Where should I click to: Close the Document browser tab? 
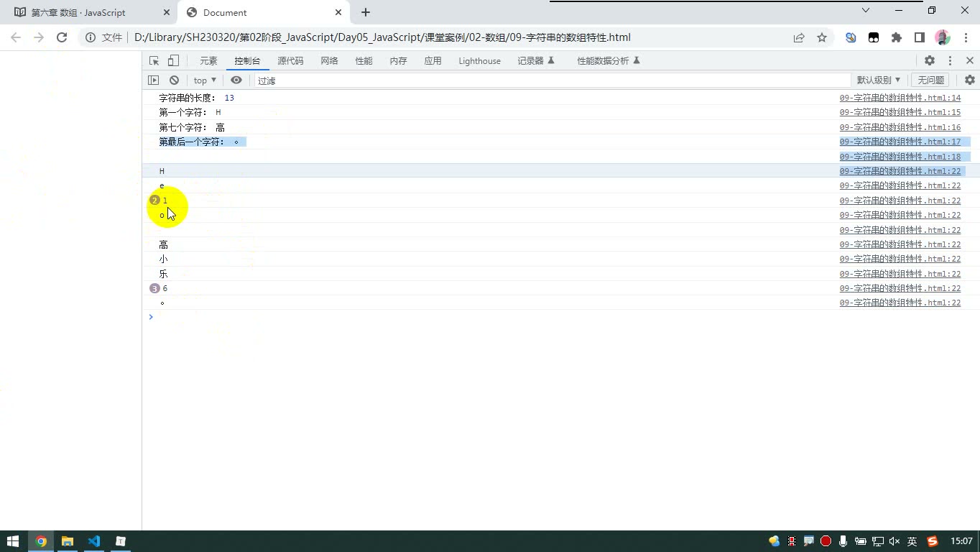[338, 12]
